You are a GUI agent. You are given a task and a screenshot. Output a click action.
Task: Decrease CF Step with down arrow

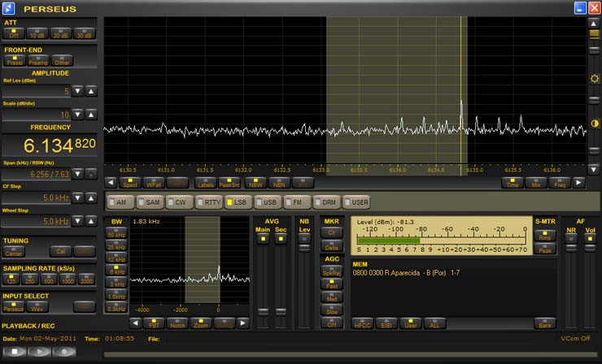point(77,198)
